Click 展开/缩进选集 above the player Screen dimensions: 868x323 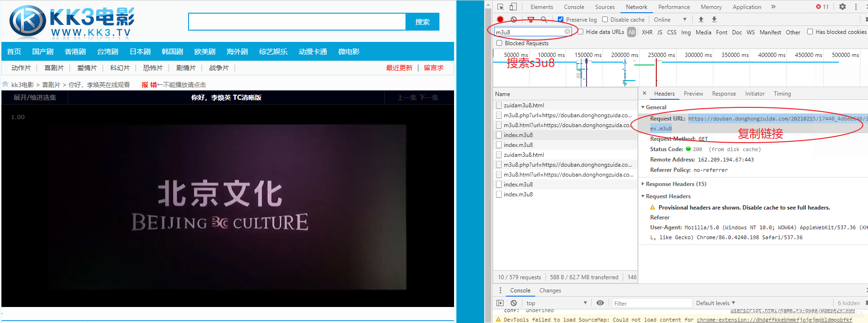(x=35, y=97)
